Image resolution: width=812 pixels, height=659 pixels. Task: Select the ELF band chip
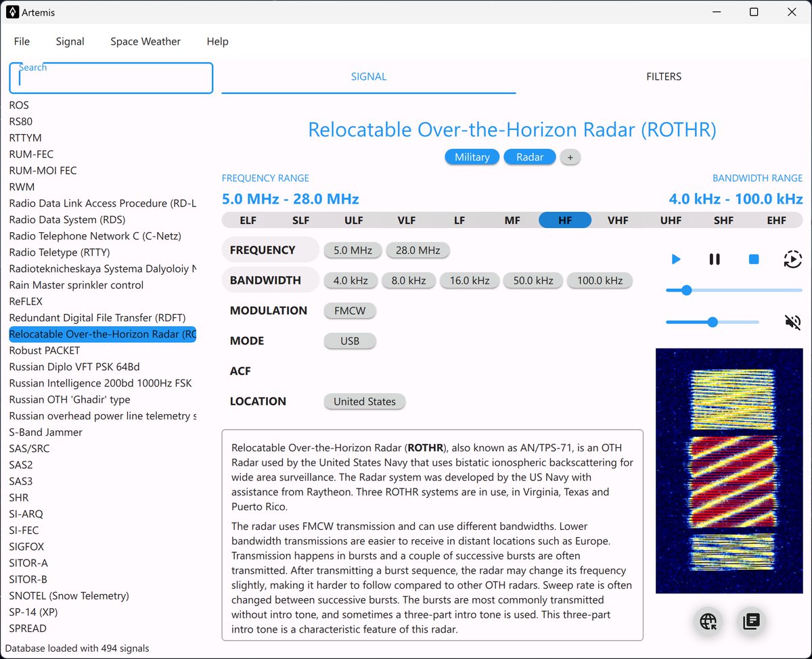point(248,220)
